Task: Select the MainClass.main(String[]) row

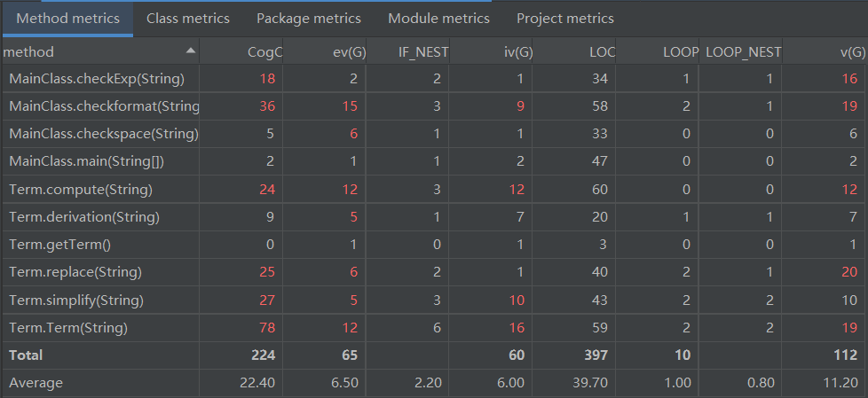Action: pos(434,161)
